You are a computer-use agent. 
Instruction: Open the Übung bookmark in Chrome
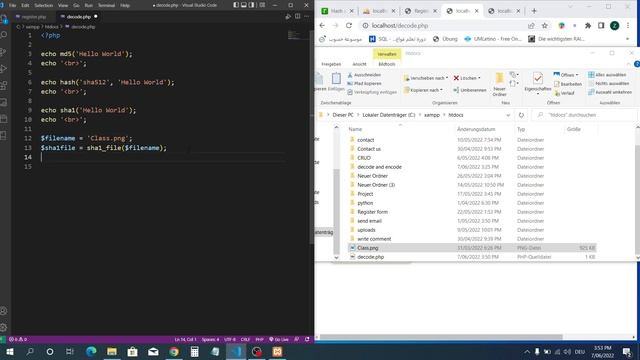(x=445, y=39)
